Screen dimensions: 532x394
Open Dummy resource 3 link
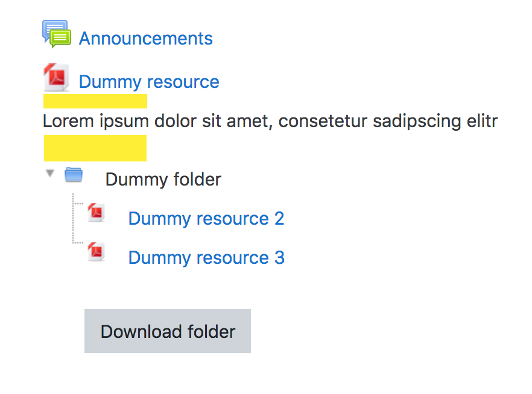[206, 258]
